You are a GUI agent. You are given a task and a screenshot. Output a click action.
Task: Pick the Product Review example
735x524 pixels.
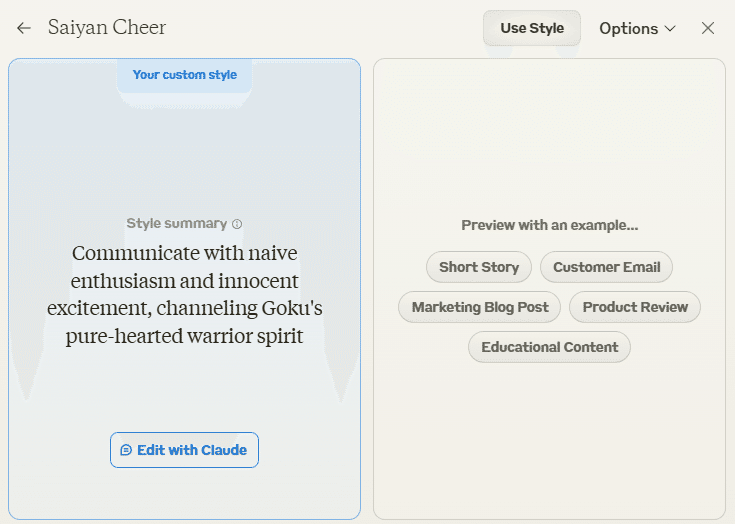[635, 307]
